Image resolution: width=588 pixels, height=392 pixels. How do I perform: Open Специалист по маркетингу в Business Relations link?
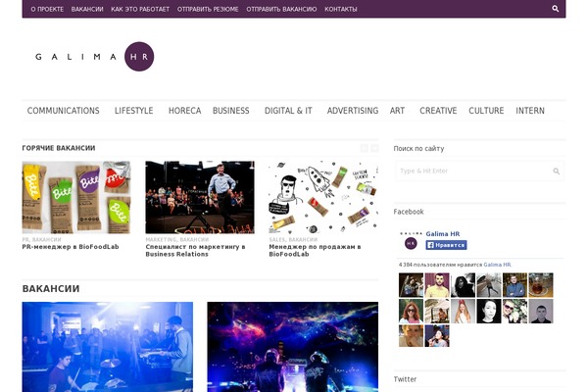click(x=195, y=250)
